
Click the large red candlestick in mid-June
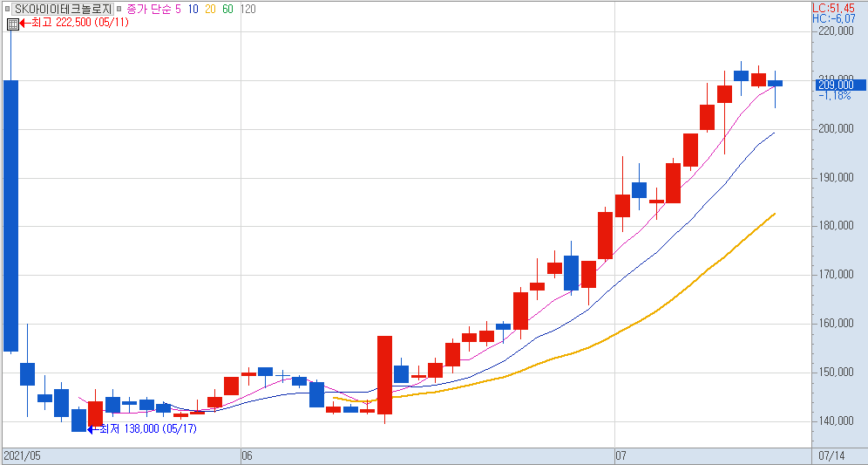click(x=384, y=374)
